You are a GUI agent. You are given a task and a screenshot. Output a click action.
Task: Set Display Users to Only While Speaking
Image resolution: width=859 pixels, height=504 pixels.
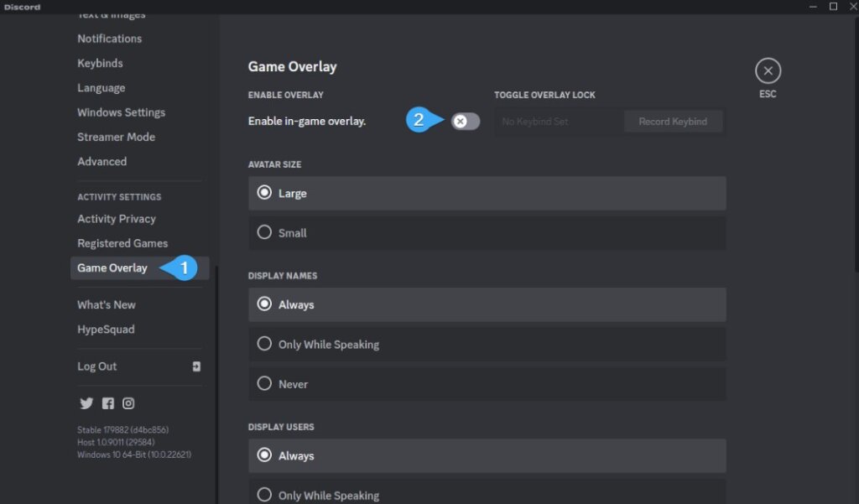[x=487, y=493]
